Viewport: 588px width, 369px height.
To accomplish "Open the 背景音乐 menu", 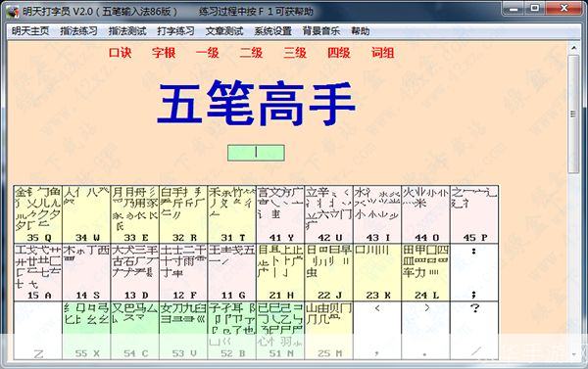I will 321,31.
